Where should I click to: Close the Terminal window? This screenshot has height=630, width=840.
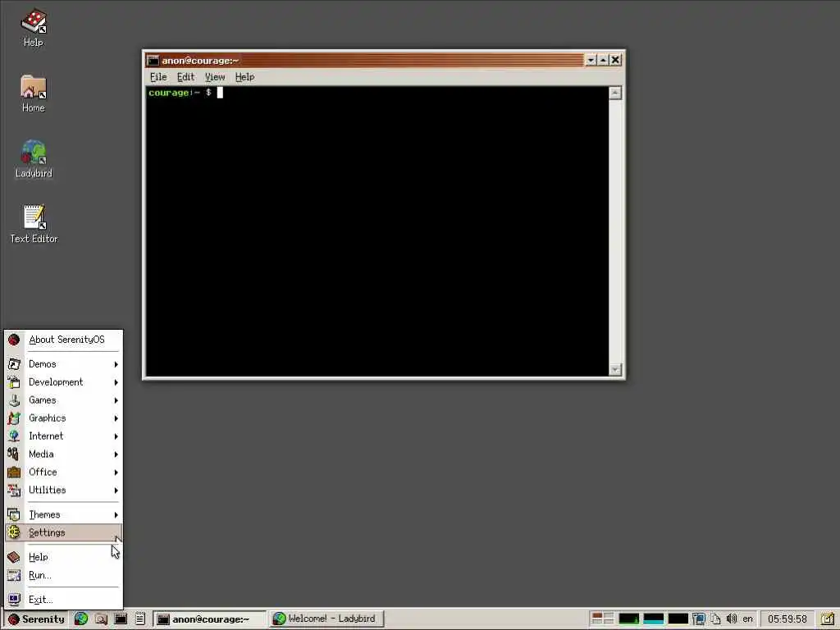point(615,60)
